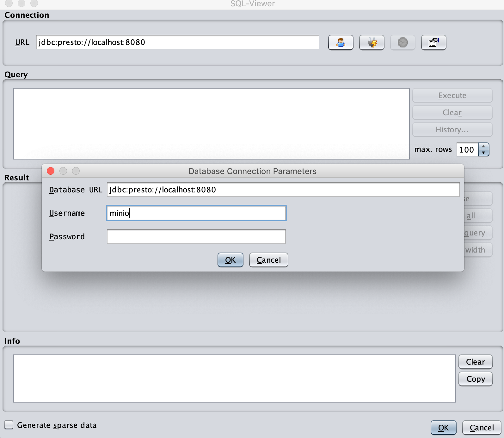The image size is (504, 438).
Task: Click the user login icon button
Action: [x=341, y=42]
